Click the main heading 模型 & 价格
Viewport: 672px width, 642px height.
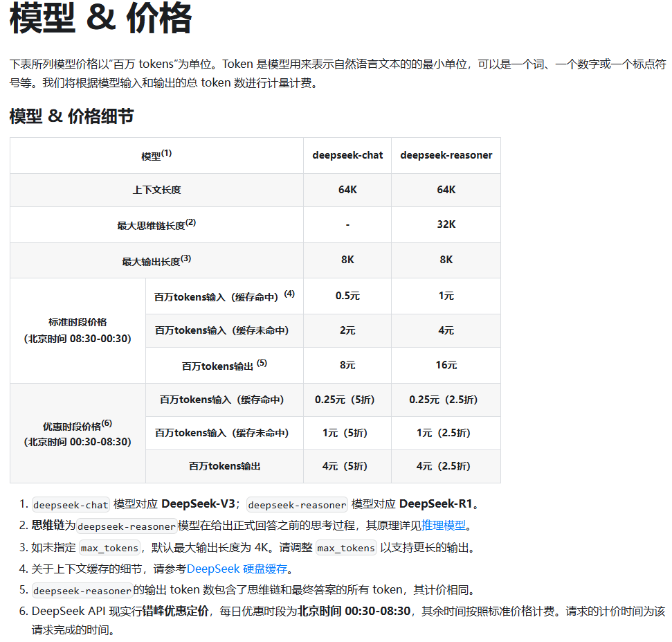(x=100, y=18)
